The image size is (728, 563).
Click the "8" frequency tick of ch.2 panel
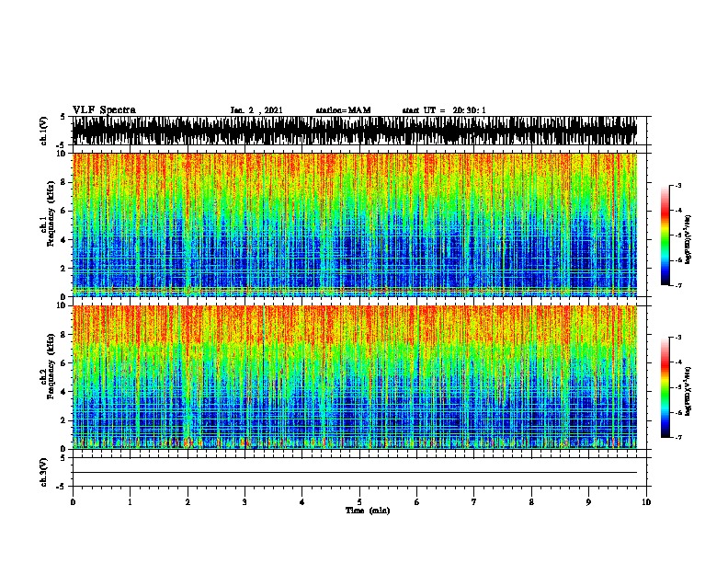[64, 335]
